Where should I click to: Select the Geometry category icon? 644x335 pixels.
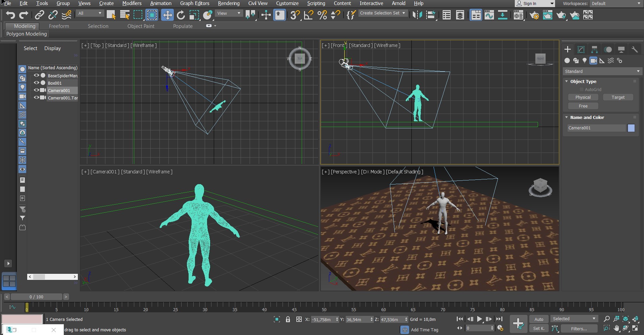click(x=567, y=60)
